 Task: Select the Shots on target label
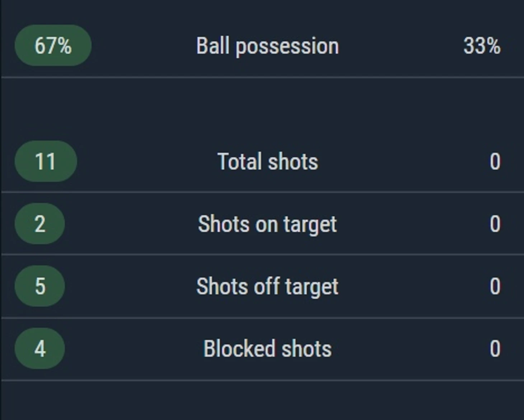267,225
